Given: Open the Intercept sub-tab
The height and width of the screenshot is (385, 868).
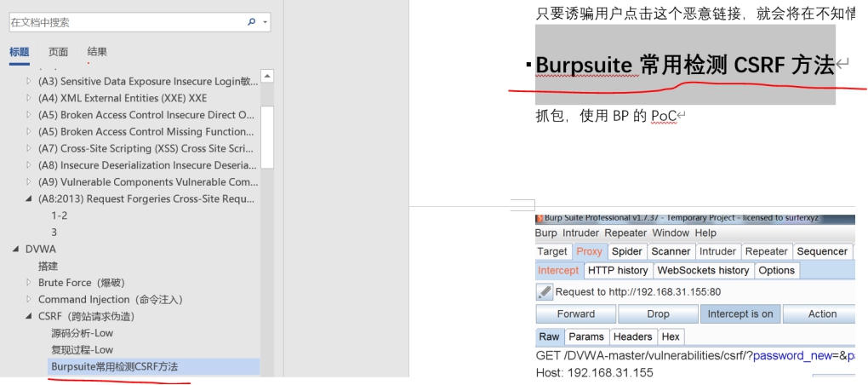Looking at the screenshot, I should click(558, 270).
